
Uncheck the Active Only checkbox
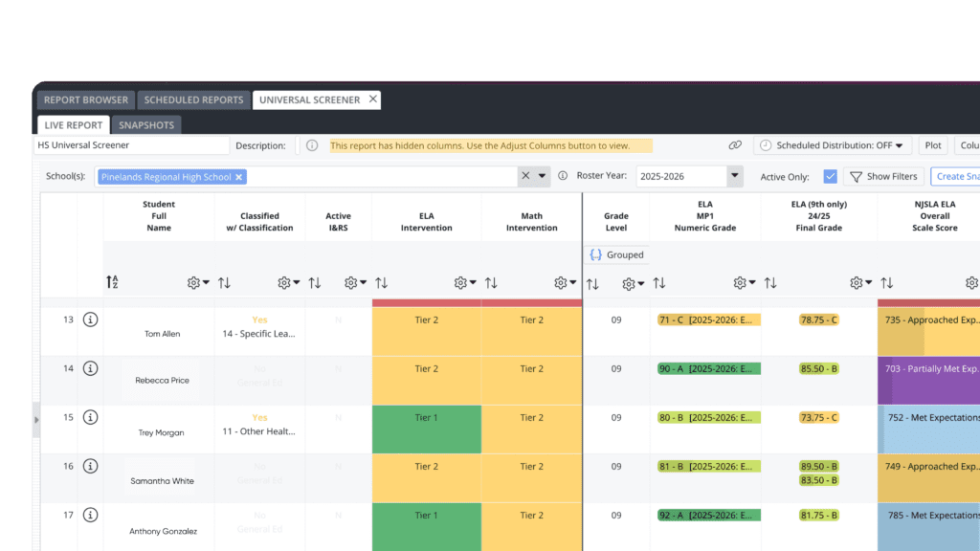click(x=830, y=176)
